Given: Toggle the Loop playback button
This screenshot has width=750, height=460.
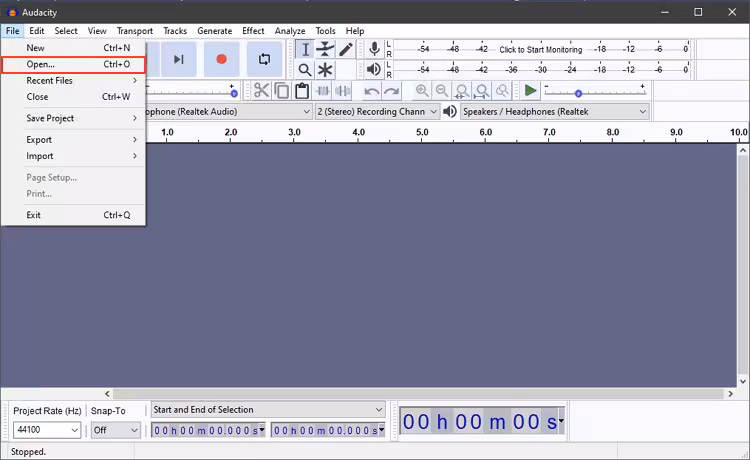Looking at the screenshot, I should point(264,59).
